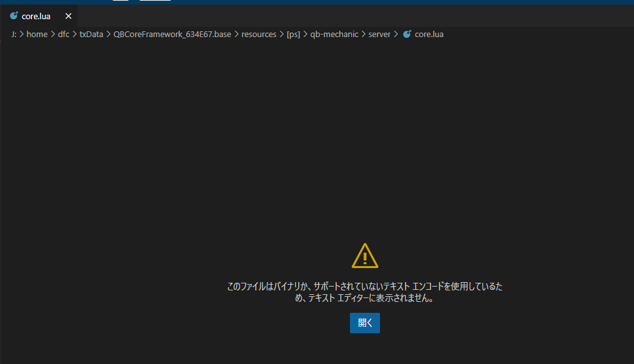Click the chevron between home and dfc

(53, 35)
